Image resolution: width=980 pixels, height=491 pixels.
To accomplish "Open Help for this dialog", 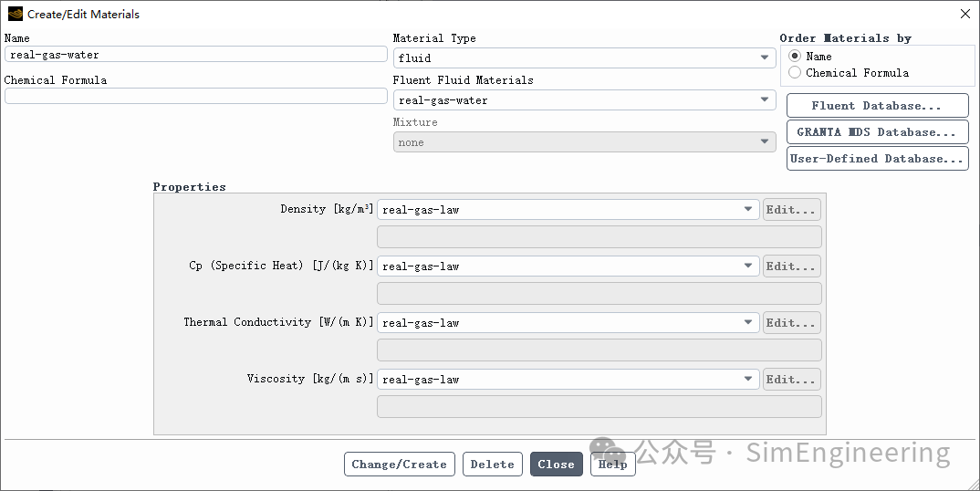I will [612, 465].
